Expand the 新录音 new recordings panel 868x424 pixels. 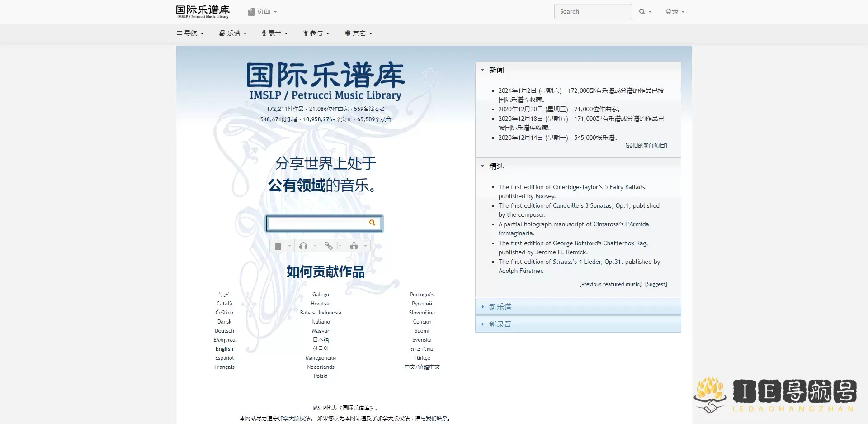pyautogui.click(x=500, y=324)
